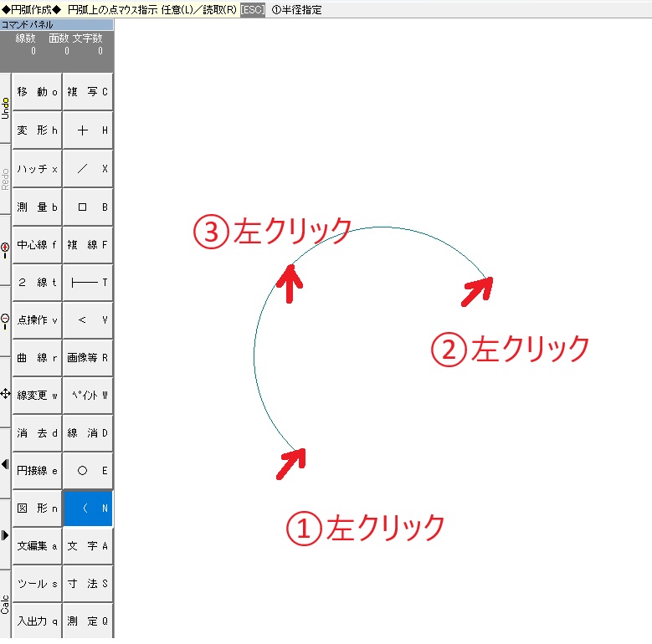Activate the 消去 d erase command
Viewport: 652px width, 644px height.
point(38,433)
